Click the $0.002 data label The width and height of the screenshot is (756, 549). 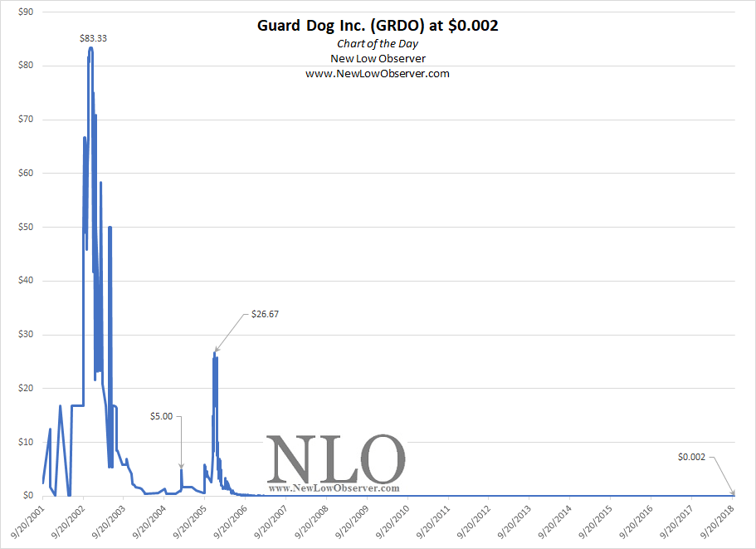[x=691, y=457]
